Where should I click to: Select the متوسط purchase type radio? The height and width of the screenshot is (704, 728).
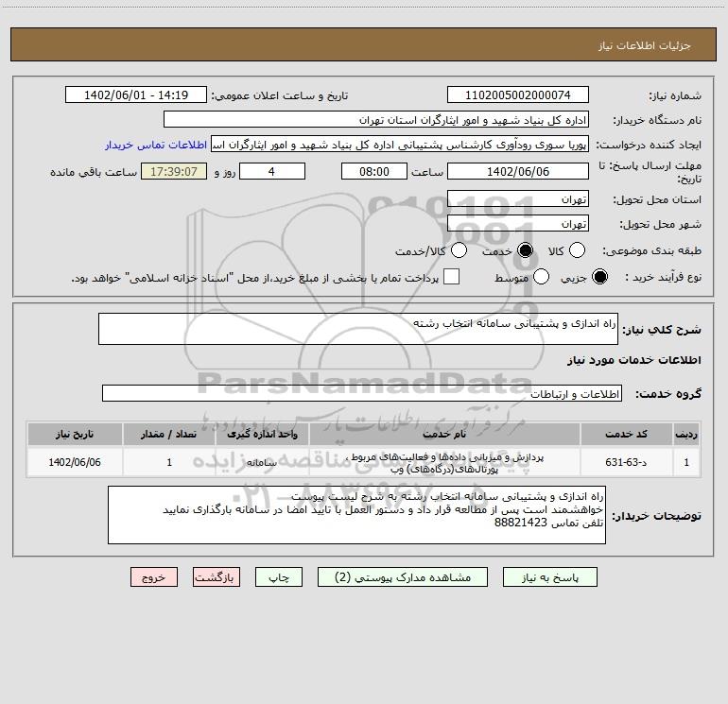point(542,277)
